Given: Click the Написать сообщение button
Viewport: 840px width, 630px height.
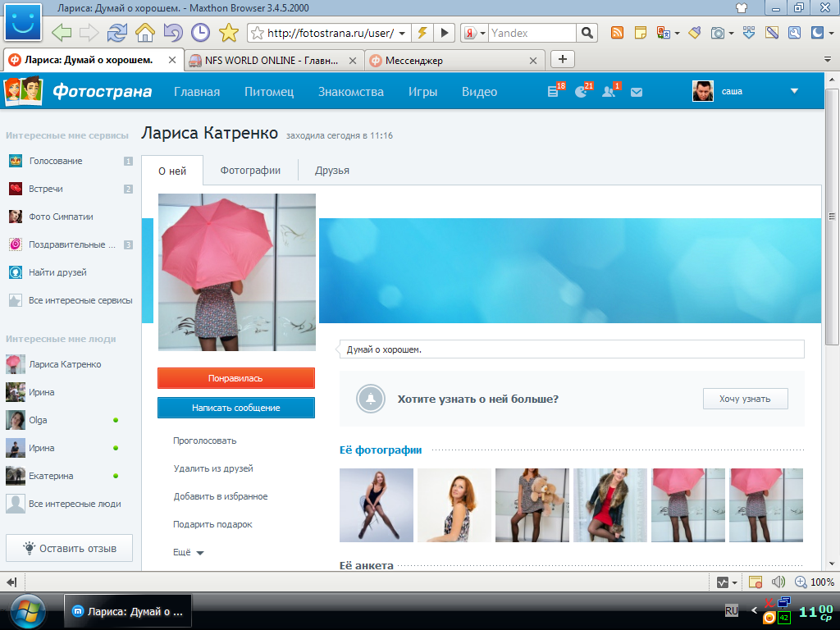Looking at the screenshot, I should (x=236, y=408).
